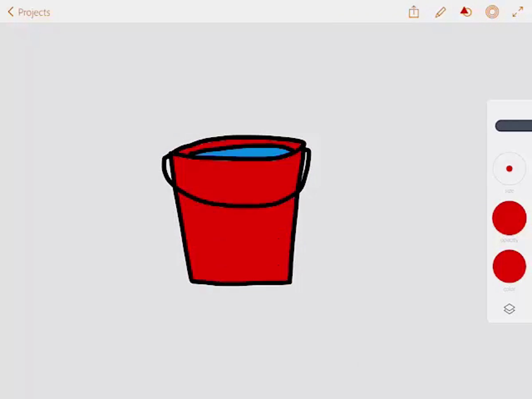Open the brush opacity control
The height and width of the screenshot is (399, 532).
(x=509, y=218)
